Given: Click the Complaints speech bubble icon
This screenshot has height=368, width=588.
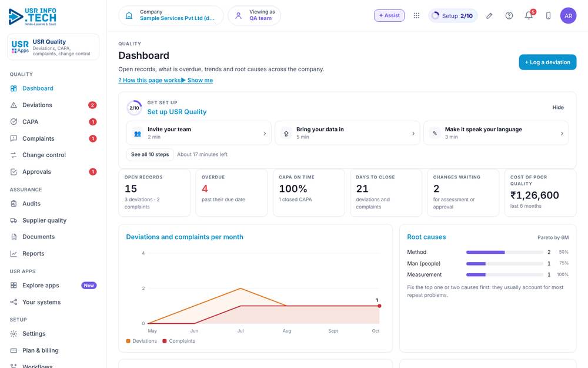Looking at the screenshot, I should click(14, 138).
